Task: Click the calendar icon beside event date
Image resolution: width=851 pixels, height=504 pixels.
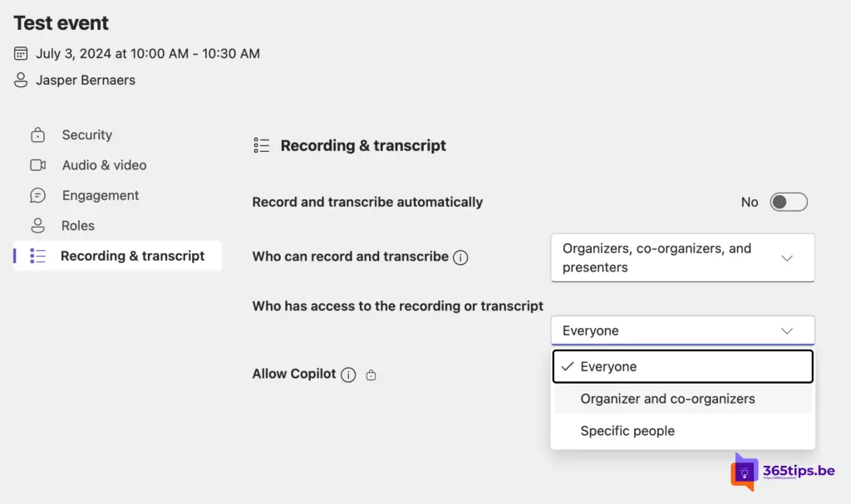Action: pos(21,54)
